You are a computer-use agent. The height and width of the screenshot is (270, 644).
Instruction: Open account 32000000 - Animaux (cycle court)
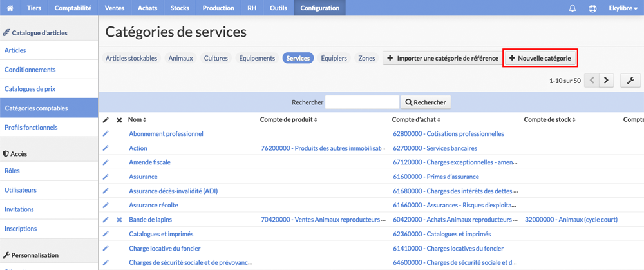571,220
